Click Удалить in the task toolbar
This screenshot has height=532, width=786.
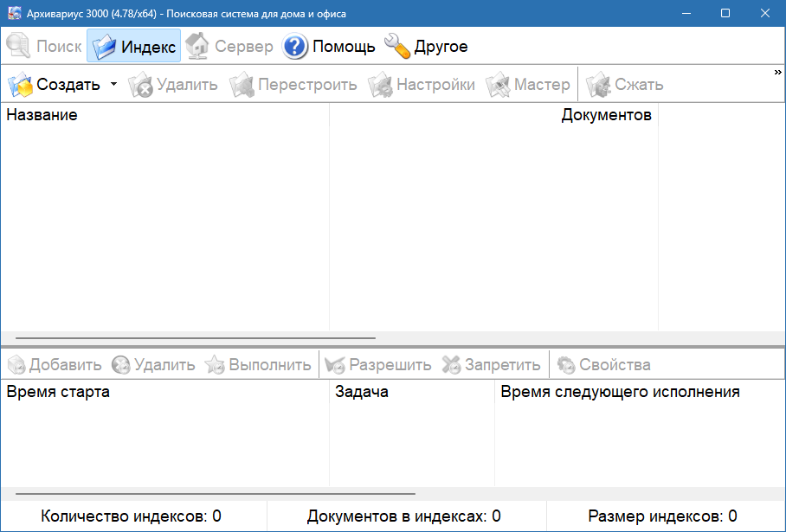pyautogui.click(x=153, y=365)
